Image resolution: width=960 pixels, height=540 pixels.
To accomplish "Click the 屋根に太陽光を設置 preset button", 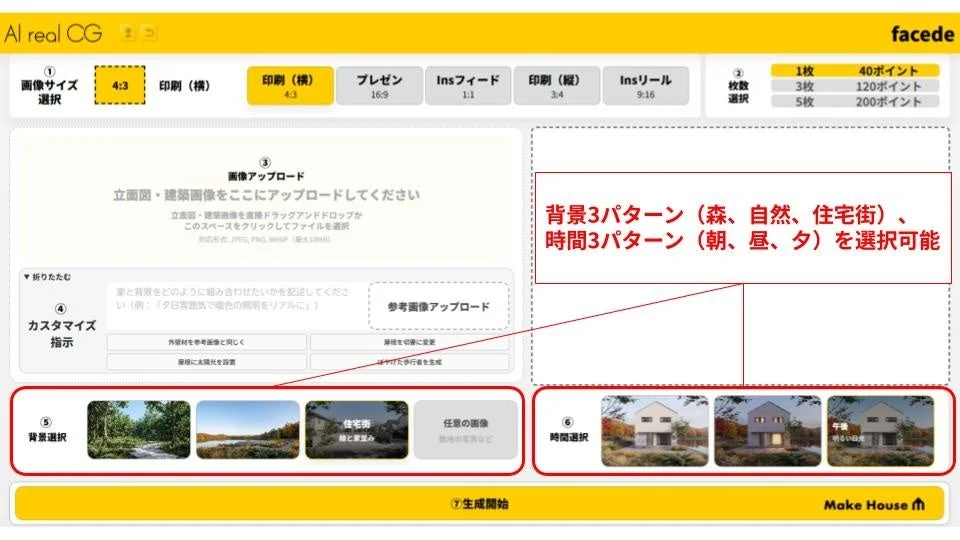I will tap(206, 361).
